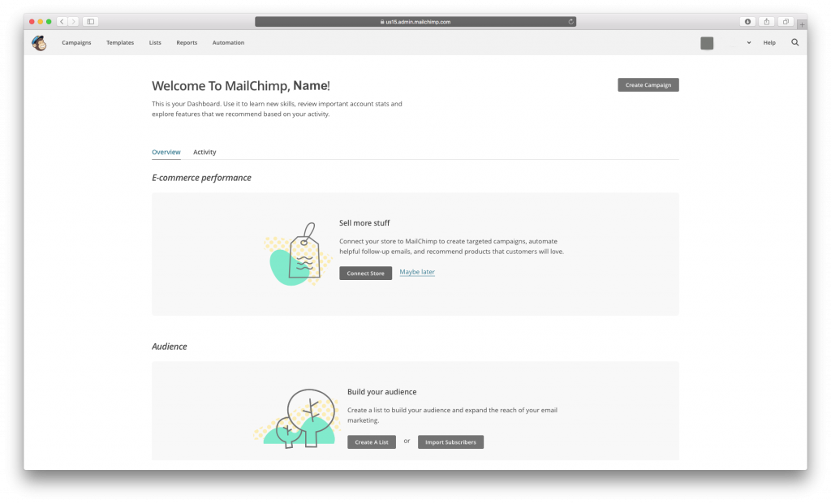This screenshot has width=831, height=504.
Task: Toggle the Safari sidebar button
Action: [91, 22]
